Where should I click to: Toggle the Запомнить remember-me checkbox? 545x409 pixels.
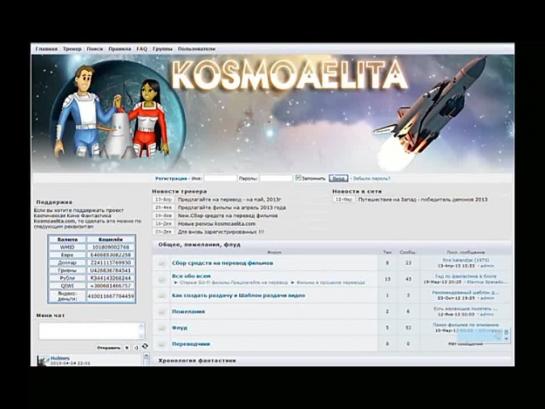point(298,178)
